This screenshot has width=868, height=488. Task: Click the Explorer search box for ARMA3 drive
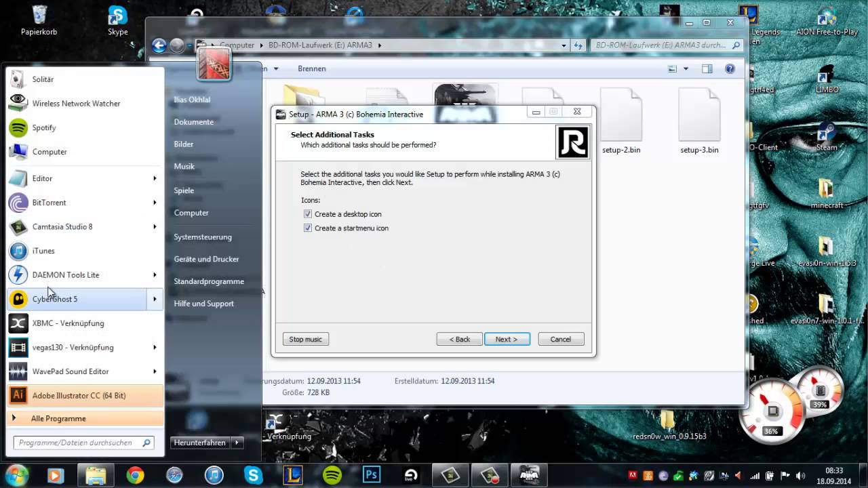click(x=667, y=45)
